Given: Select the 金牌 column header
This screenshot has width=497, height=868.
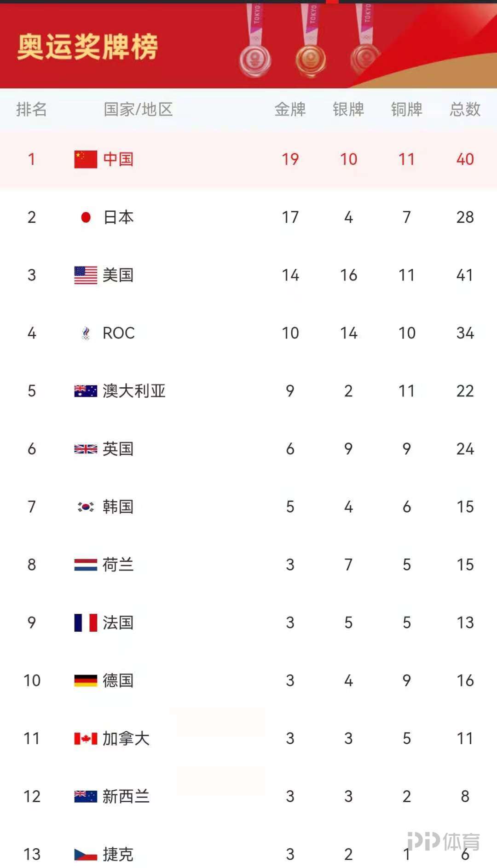Looking at the screenshot, I should pos(290,110).
